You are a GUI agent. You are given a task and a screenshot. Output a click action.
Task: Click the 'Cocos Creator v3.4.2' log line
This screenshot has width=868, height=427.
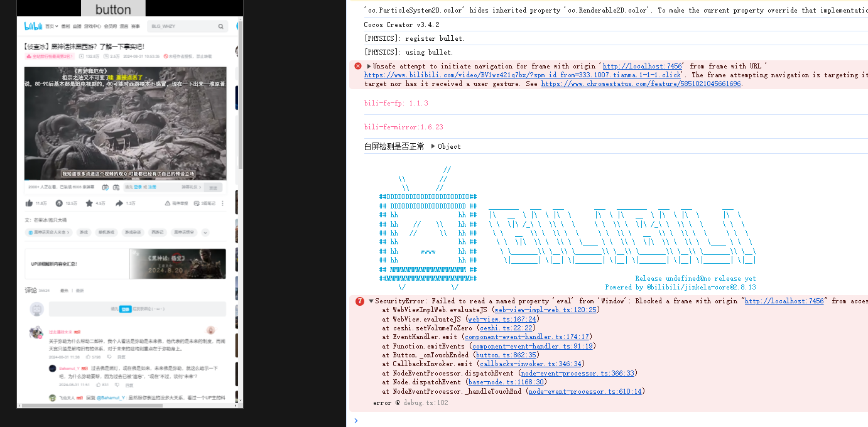pyautogui.click(x=401, y=25)
